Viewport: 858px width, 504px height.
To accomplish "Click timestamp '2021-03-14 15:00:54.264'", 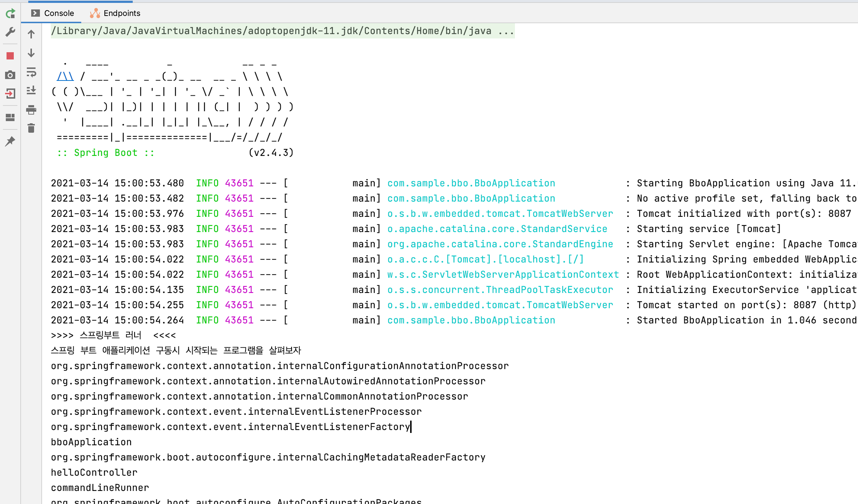I will [117, 320].
